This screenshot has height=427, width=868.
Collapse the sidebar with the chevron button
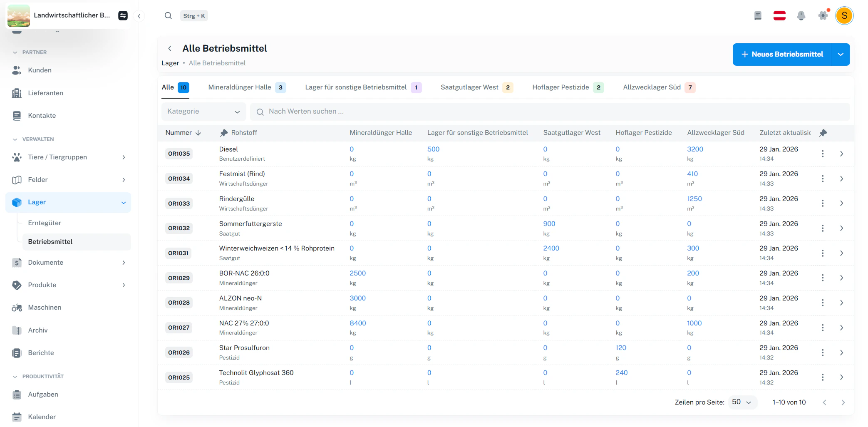[x=139, y=16]
